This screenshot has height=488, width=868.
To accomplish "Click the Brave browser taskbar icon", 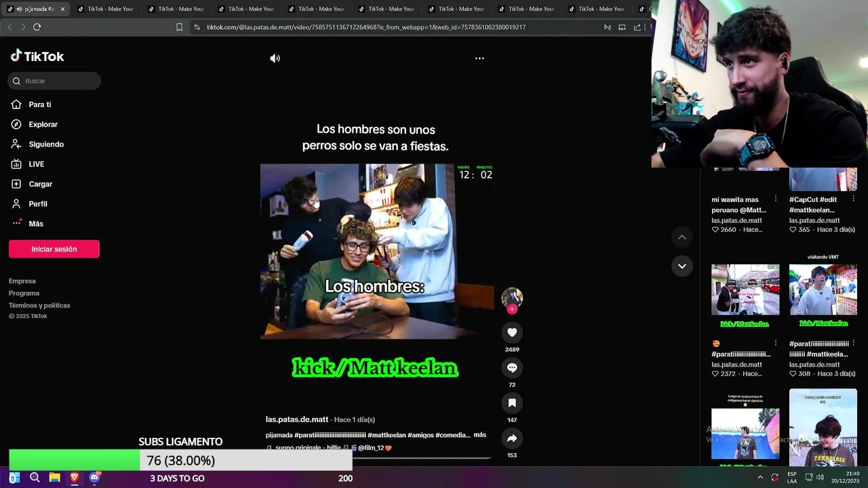I will coord(75,478).
